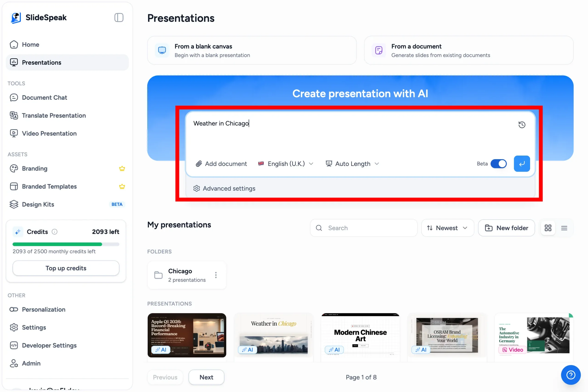Expand Advanced settings

pyautogui.click(x=224, y=188)
